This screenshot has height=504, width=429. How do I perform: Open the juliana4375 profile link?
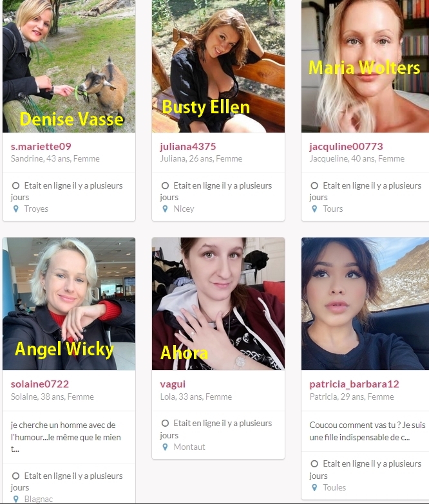[188, 147]
